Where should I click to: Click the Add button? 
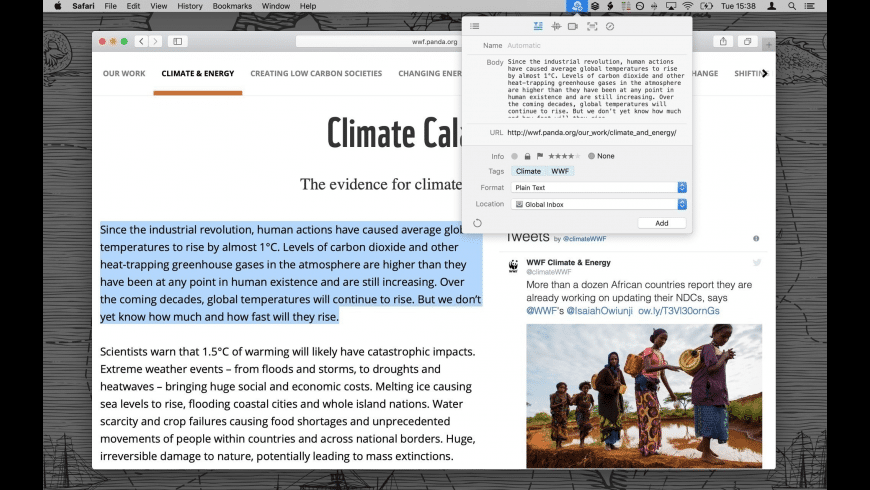661,223
